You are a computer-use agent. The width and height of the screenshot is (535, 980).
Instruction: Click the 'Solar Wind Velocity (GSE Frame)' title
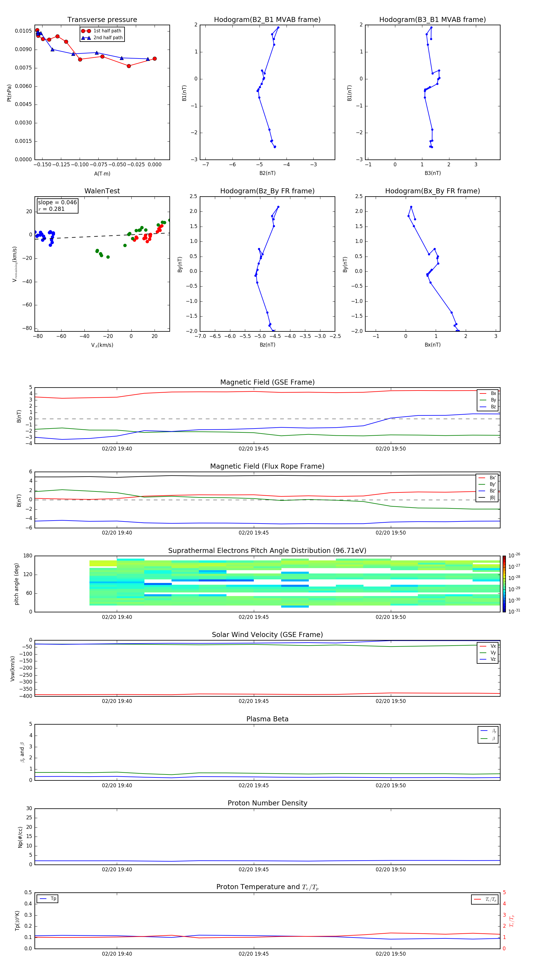[267, 635]
